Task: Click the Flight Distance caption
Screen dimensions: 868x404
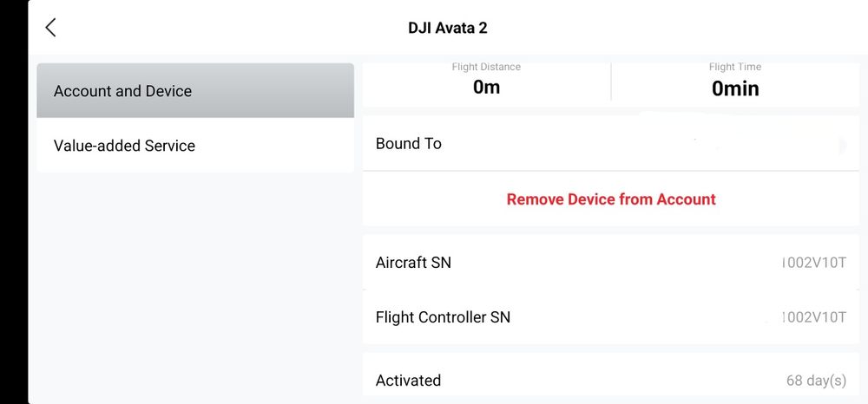Action: tap(486, 67)
